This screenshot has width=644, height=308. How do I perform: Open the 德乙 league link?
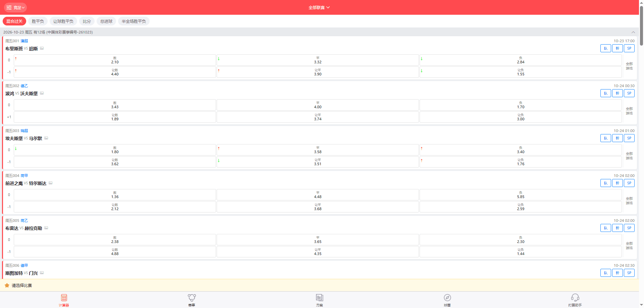coord(24,86)
